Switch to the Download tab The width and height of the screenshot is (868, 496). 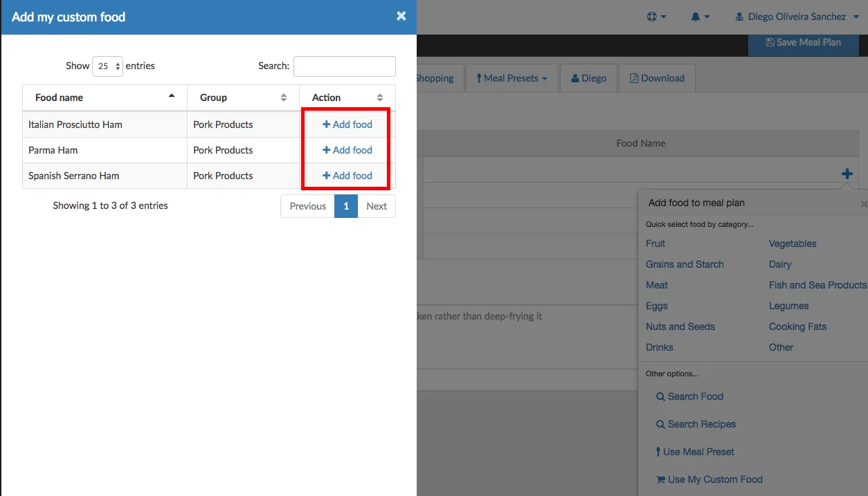(x=657, y=78)
